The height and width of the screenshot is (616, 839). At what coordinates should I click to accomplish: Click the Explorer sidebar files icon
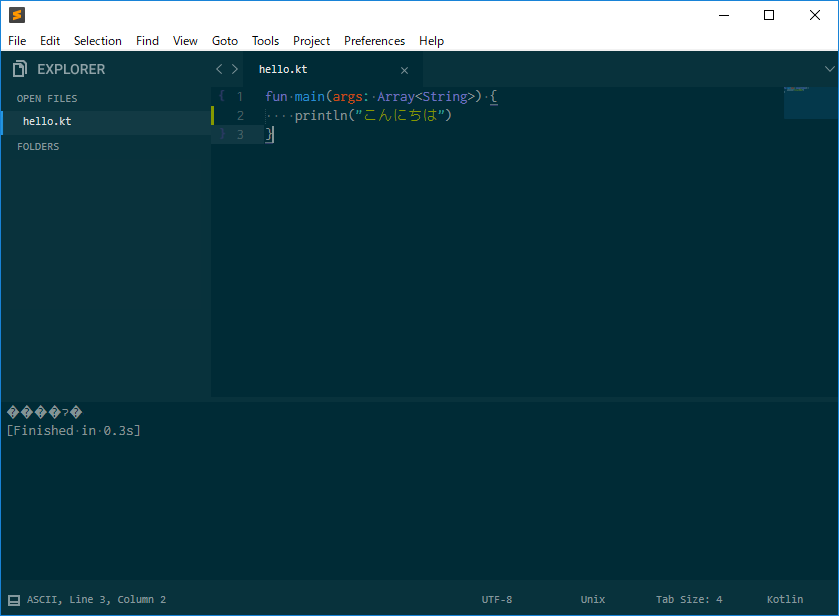[20, 69]
